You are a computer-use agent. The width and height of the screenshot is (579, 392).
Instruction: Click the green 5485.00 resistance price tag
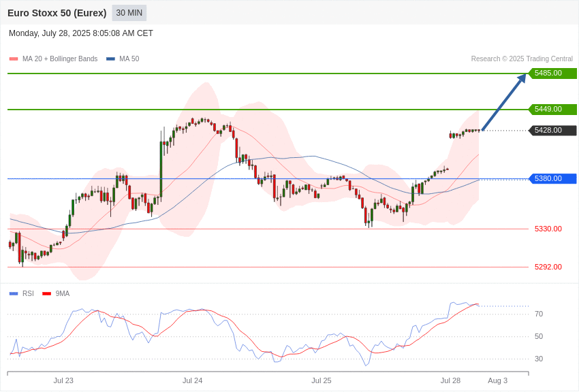pos(552,73)
